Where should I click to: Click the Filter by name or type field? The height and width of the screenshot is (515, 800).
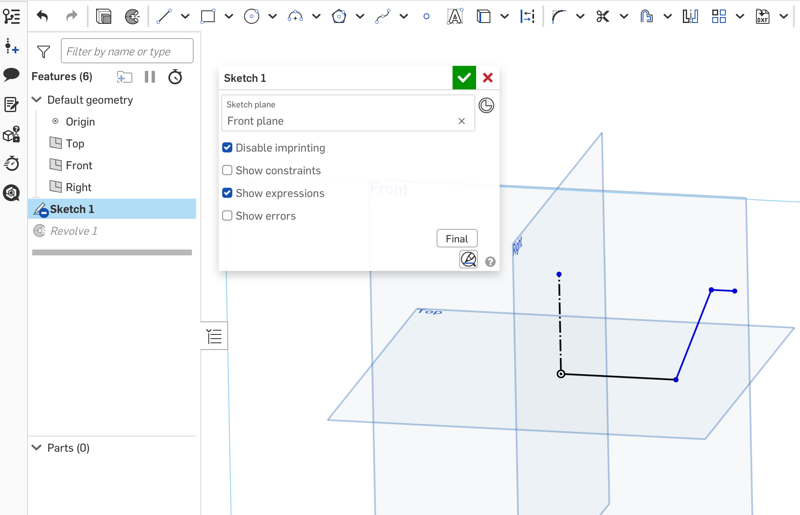126,51
